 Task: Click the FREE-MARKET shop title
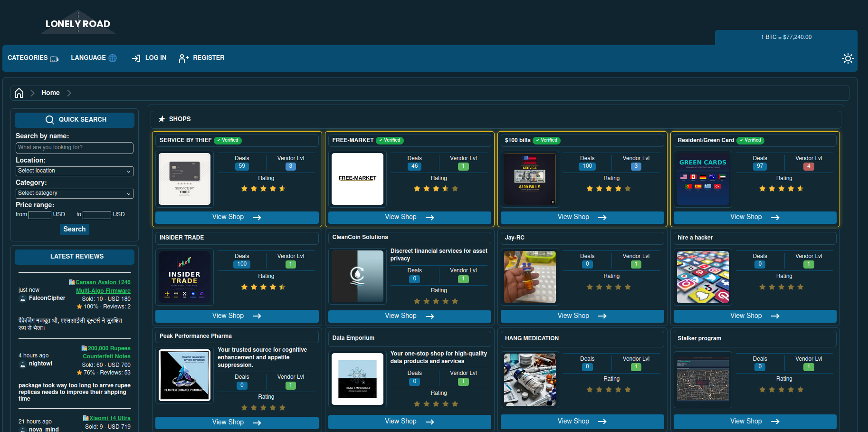click(353, 140)
